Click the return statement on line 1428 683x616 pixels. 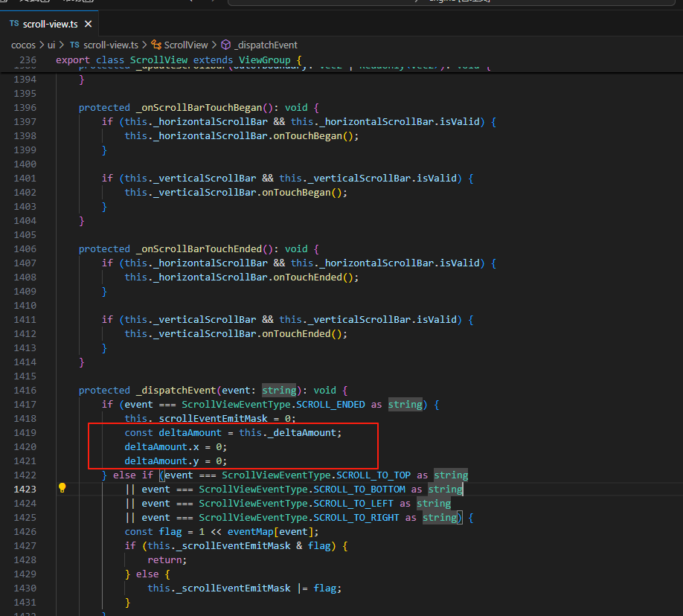pos(166,559)
